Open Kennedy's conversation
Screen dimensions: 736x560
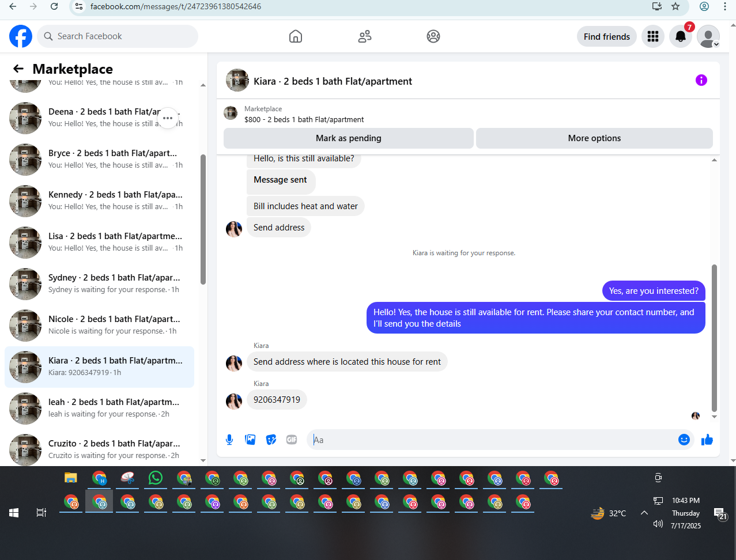pos(99,201)
